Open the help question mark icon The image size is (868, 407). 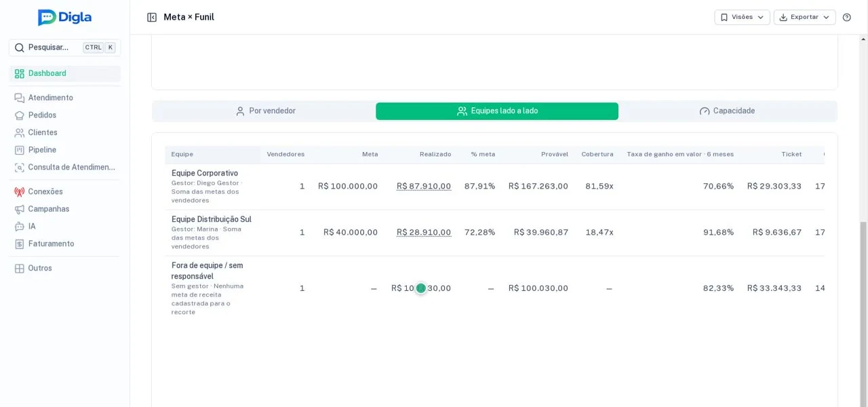(x=846, y=18)
